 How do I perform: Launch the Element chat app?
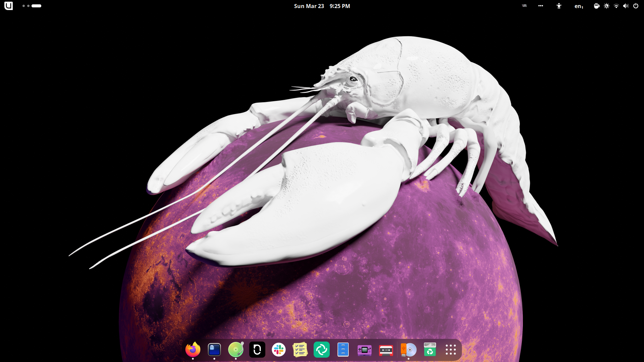322,350
